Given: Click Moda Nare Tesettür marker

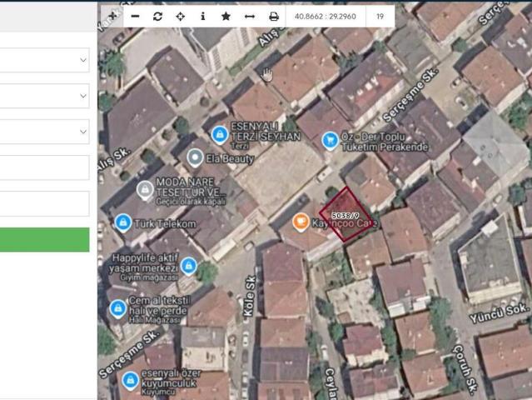Looking at the screenshot, I should pyautogui.click(x=145, y=190).
